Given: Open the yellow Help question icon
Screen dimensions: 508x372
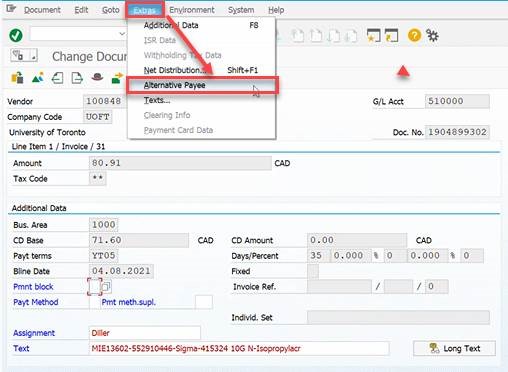Looking at the screenshot, I should click(x=414, y=35).
